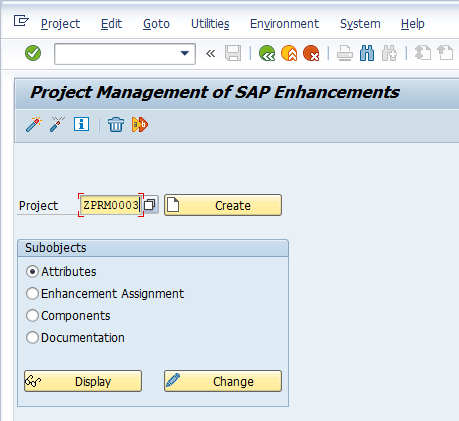Select the Enhancement Assignment radio button
This screenshot has width=459, height=421.
32,294
